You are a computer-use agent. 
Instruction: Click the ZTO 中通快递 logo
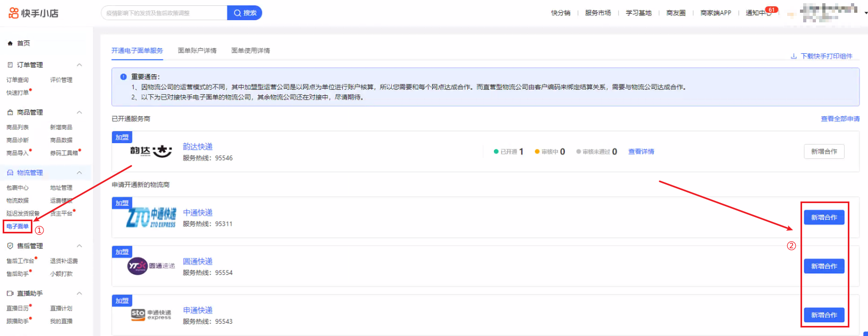pos(151,217)
